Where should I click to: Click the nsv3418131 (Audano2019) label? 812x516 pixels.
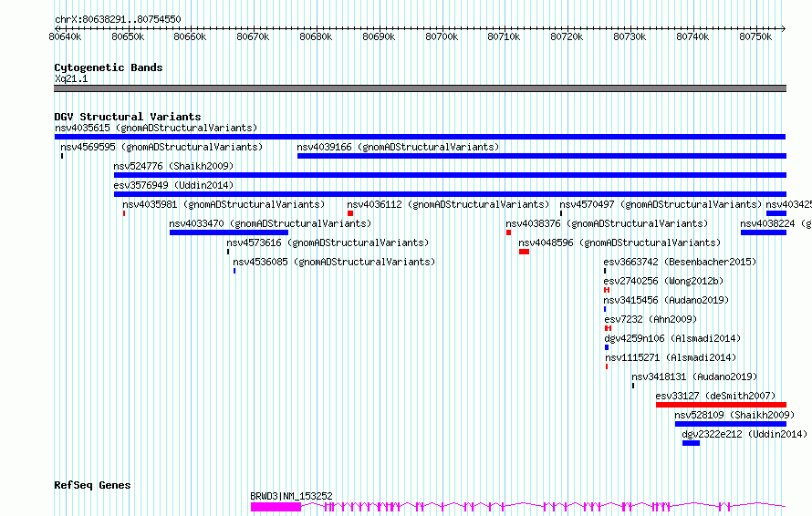click(x=694, y=377)
